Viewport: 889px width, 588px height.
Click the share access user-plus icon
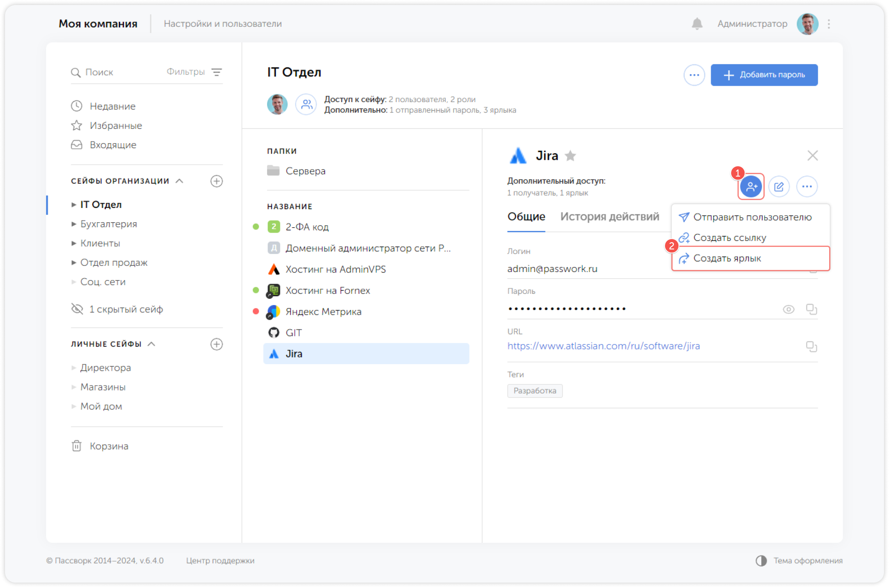[x=751, y=187]
